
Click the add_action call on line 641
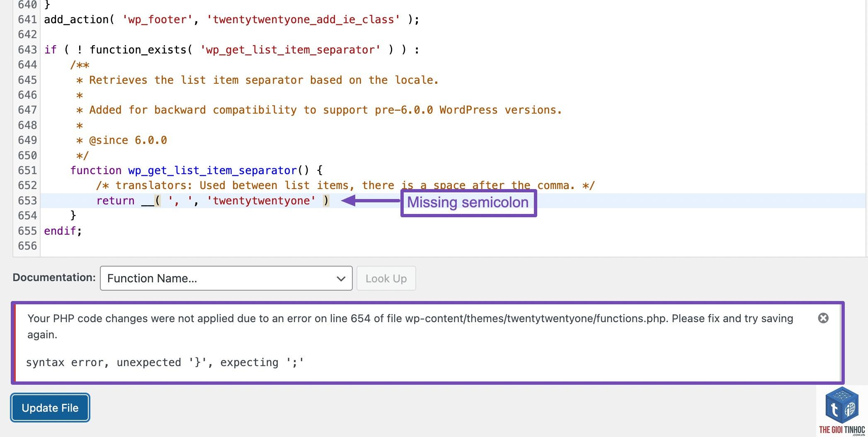click(232, 19)
